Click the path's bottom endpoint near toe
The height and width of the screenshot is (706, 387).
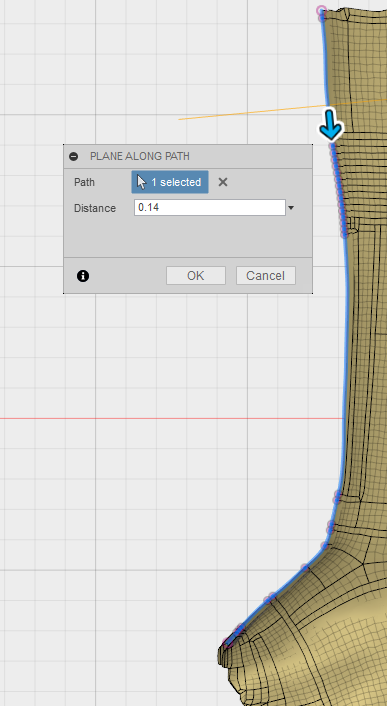(x=229, y=642)
